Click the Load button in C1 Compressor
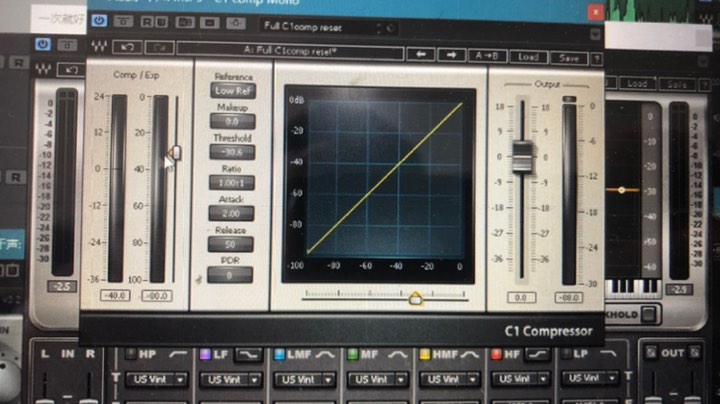720x404 pixels. coord(528,57)
